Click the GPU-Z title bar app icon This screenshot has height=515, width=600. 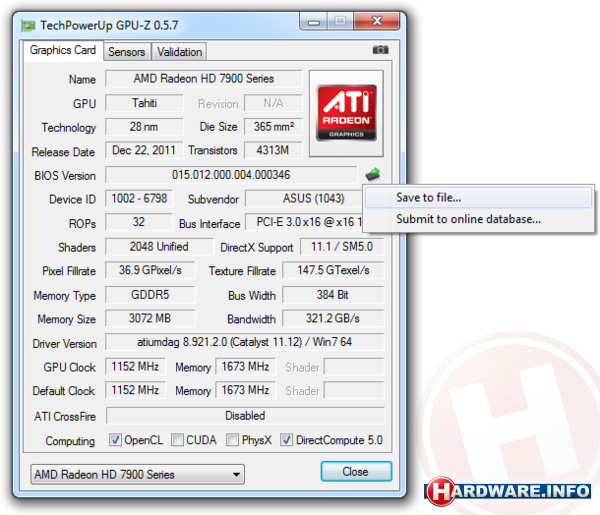[x=29, y=21]
